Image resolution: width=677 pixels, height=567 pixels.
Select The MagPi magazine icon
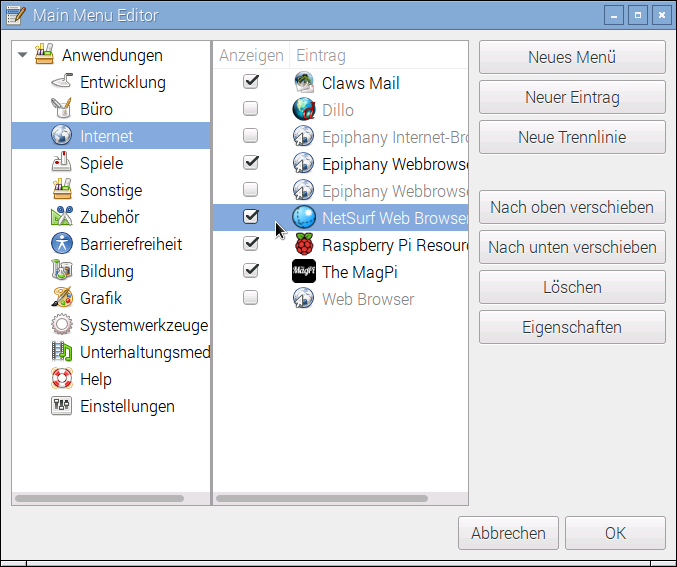(304, 272)
